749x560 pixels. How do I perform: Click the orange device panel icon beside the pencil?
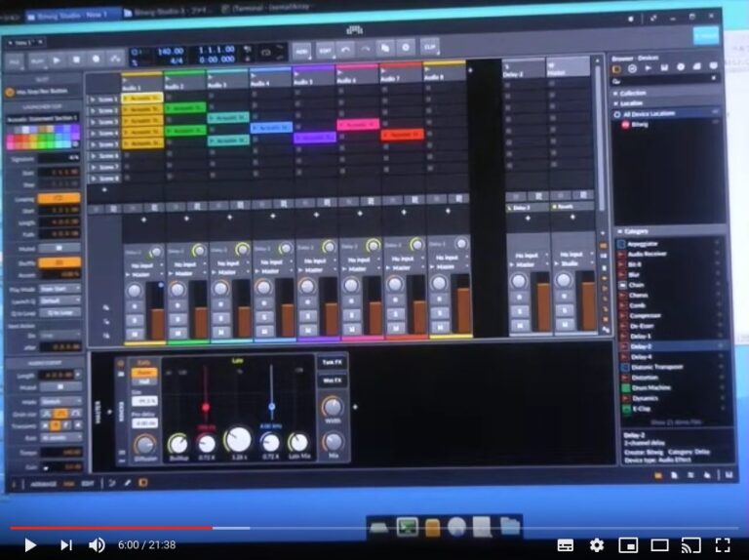[142, 483]
